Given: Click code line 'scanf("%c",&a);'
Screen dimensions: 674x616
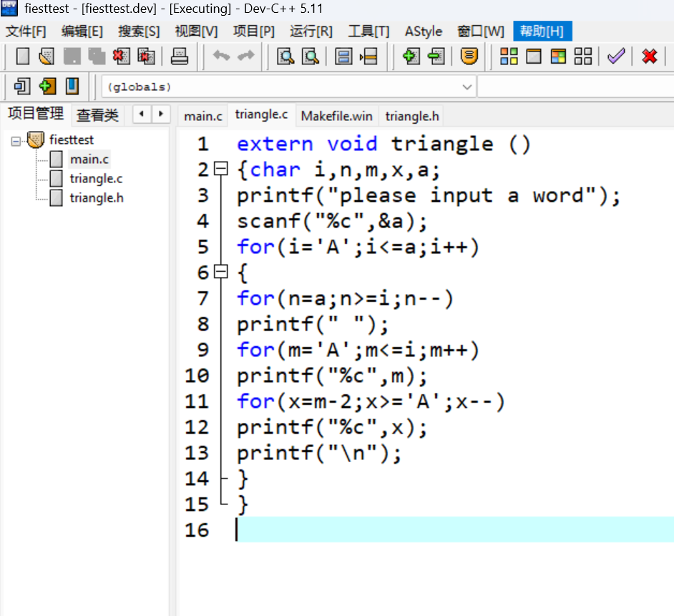Looking at the screenshot, I should pos(332,221).
